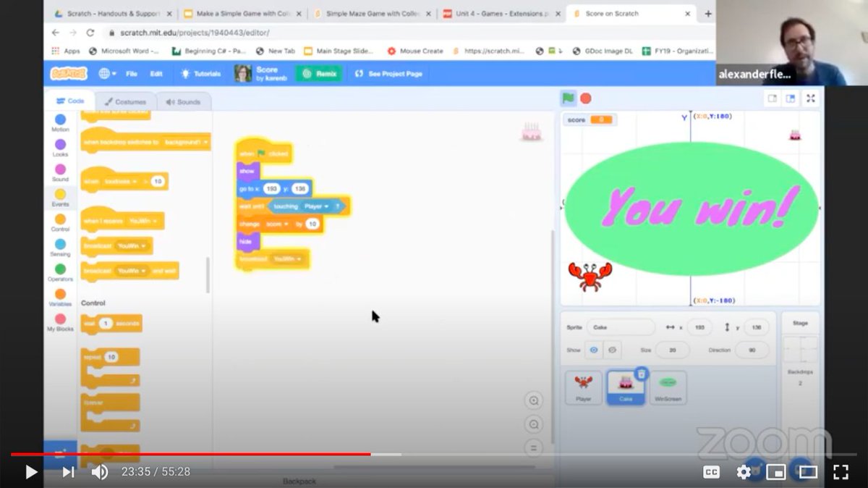Click the Sprite name field showing Cake

620,327
